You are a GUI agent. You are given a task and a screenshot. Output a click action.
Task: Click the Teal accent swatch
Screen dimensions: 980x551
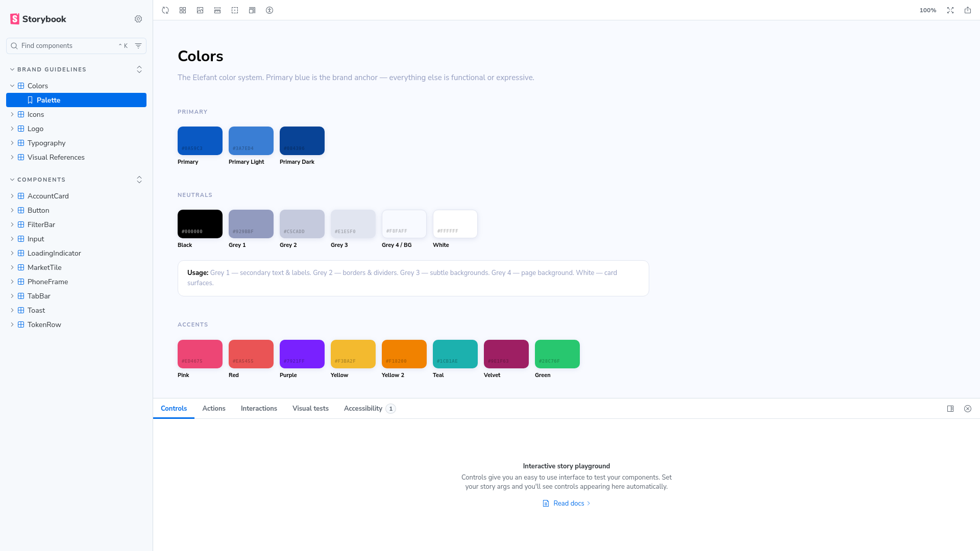455,354
